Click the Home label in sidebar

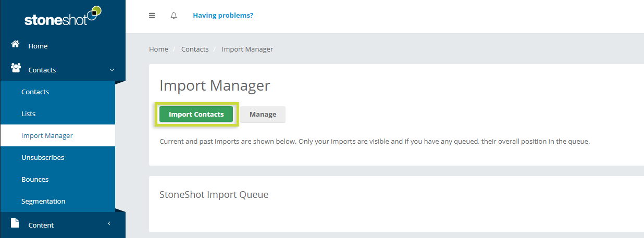click(38, 46)
